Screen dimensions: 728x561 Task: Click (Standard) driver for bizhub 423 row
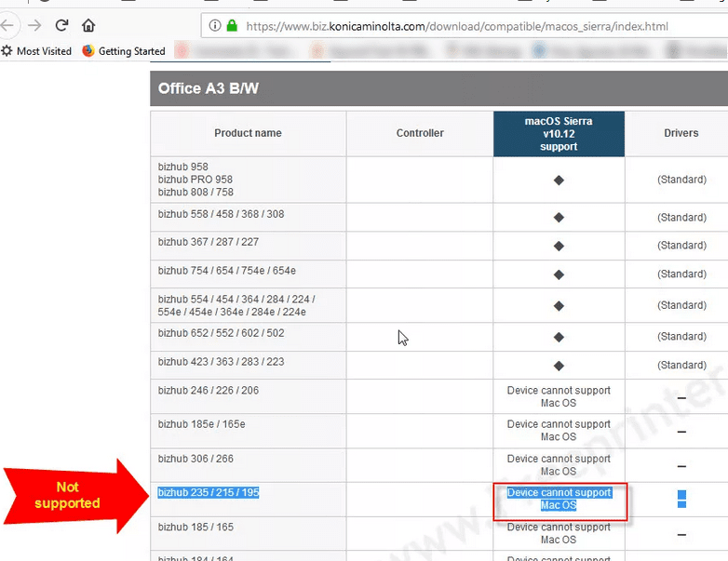click(x=681, y=366)
